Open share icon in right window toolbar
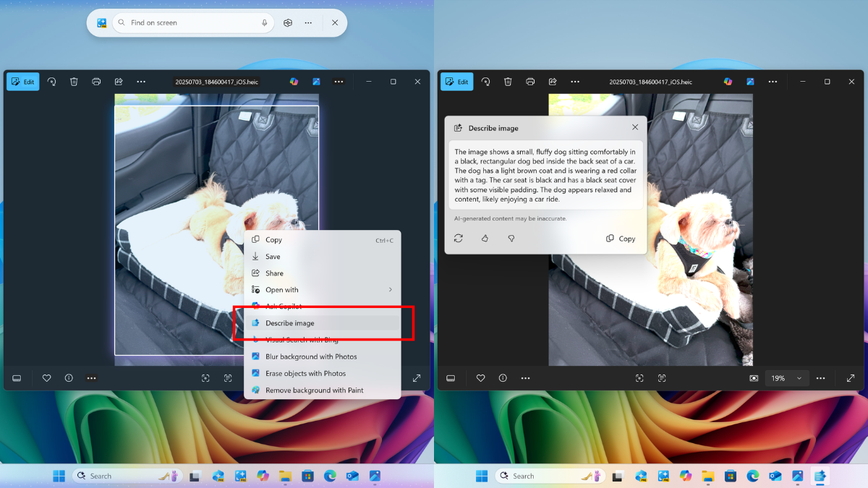The width and height of the screenshot is (868, 488). [x=553, y=82]
